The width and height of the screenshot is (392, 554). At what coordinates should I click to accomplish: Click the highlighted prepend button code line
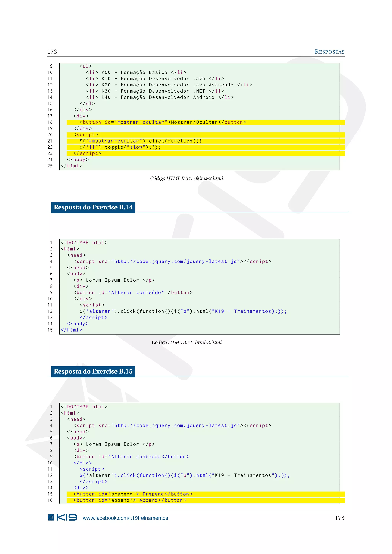(133, 494)
